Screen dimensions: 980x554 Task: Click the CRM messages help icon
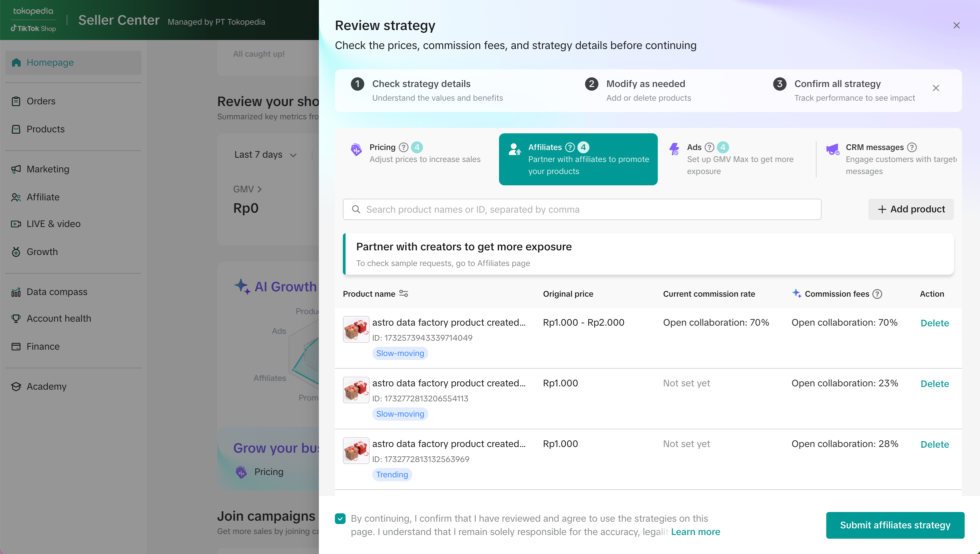(x=912, y=147)
